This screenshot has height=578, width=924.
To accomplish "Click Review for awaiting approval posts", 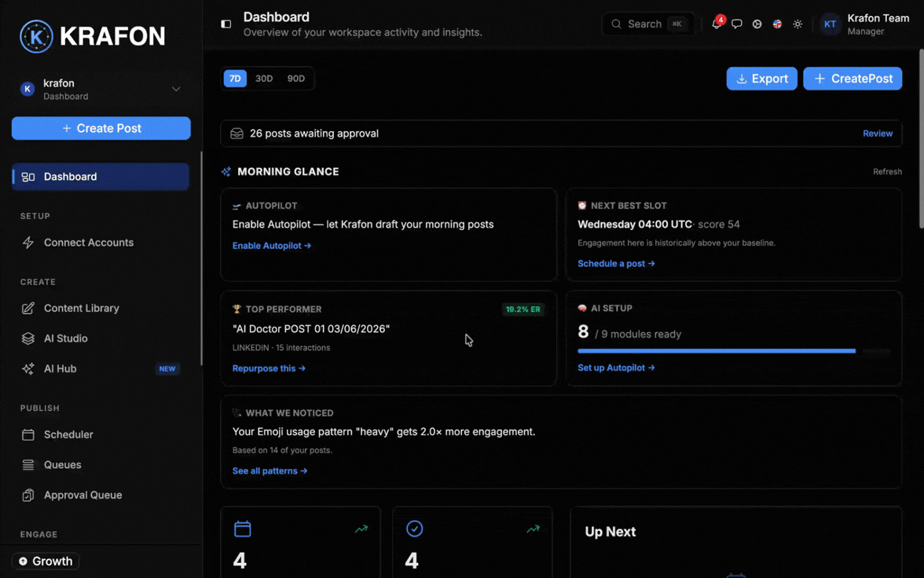I will click(878, 134).
